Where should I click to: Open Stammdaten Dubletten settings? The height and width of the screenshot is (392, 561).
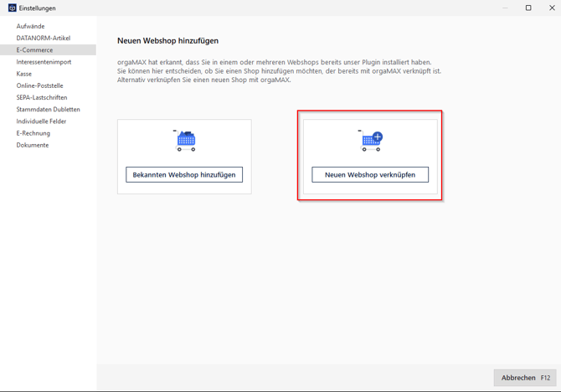tap(48, 110)
